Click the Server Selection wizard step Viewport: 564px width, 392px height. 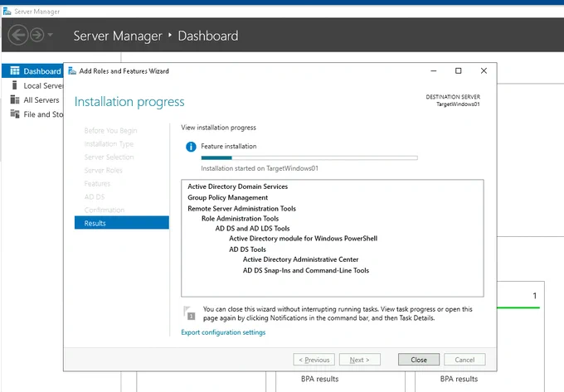pyautogui.click(x=109, y=157)
